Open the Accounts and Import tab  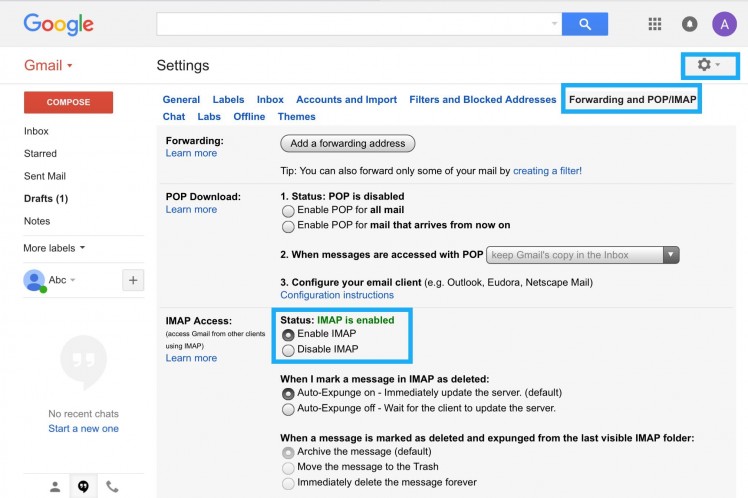coord(346,100)
